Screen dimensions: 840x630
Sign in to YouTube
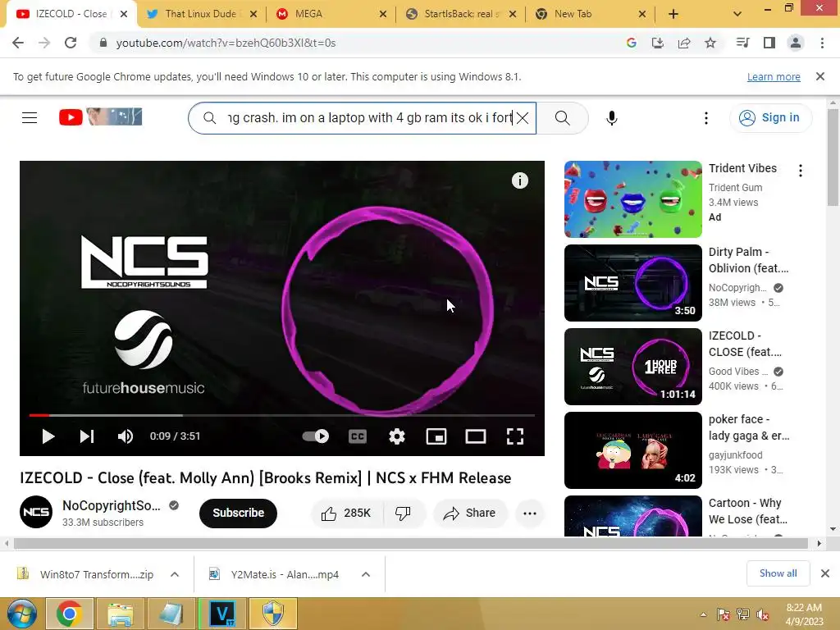(x=769, y=117)
